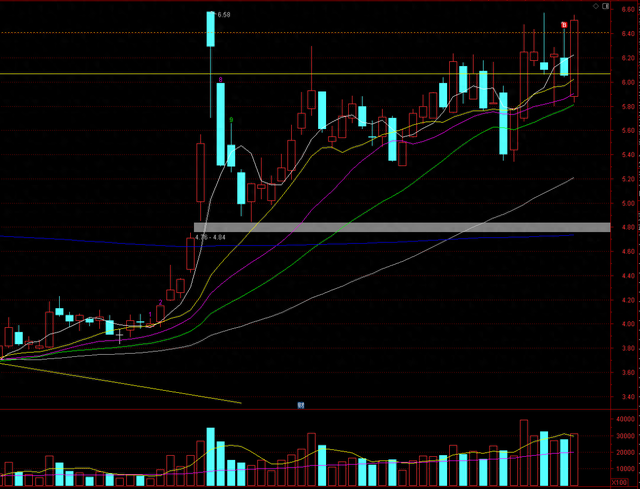Select the gray gap zone rectangle
The height and width of the screenshot is (489, 640).
point(402,227)
